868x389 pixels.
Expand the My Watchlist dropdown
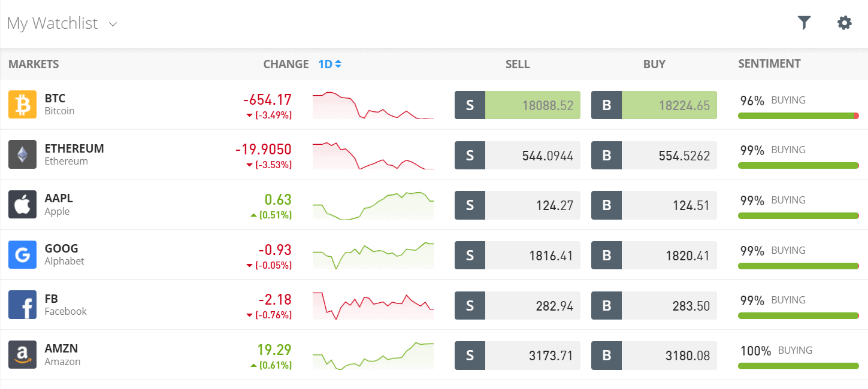pos(62,23)
